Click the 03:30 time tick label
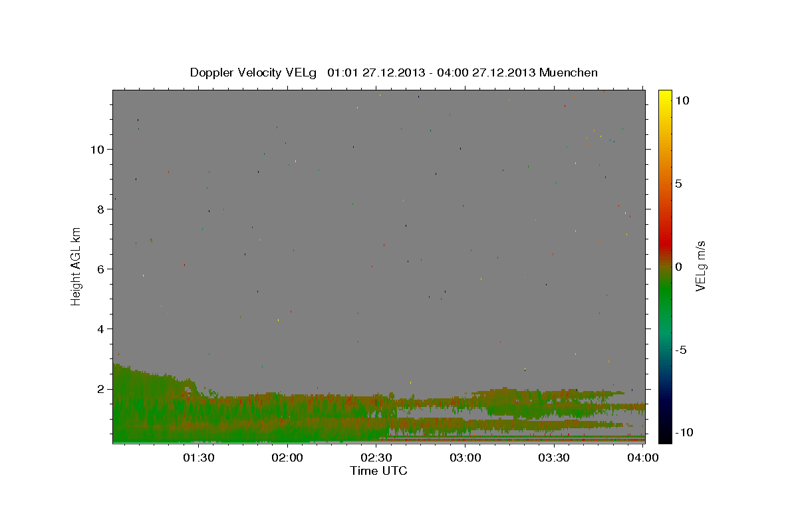798x532 pixels. pos(555,458)
